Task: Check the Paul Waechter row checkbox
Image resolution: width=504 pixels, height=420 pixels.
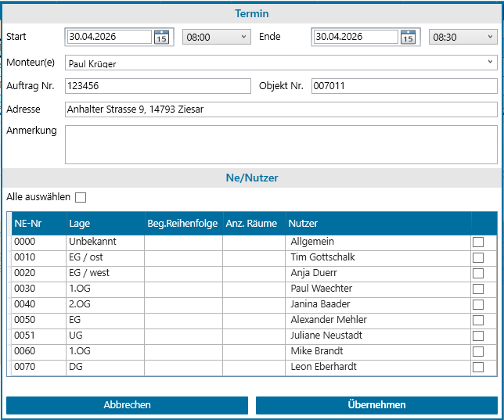Action: coord(478,289)
